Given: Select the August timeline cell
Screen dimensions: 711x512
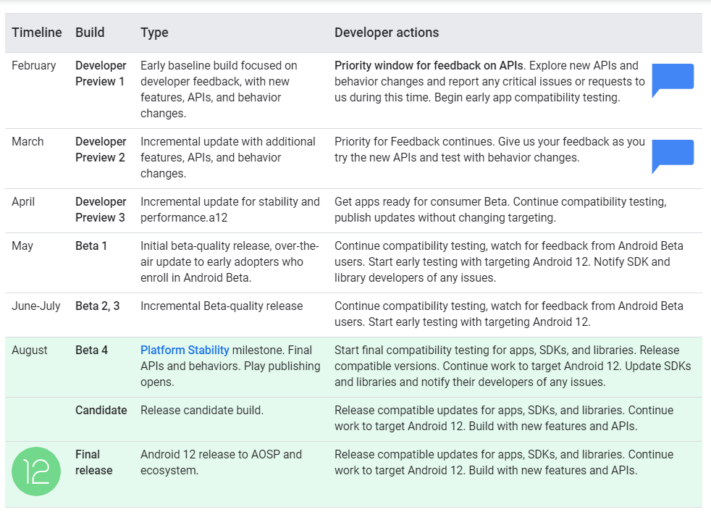Looking at the screenshot, I should pos(29,350).
